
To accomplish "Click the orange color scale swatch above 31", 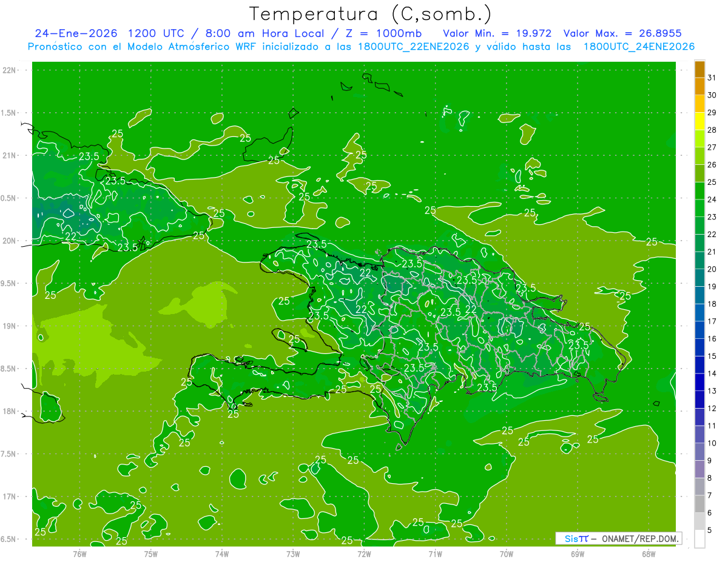I will click(699, 69).
